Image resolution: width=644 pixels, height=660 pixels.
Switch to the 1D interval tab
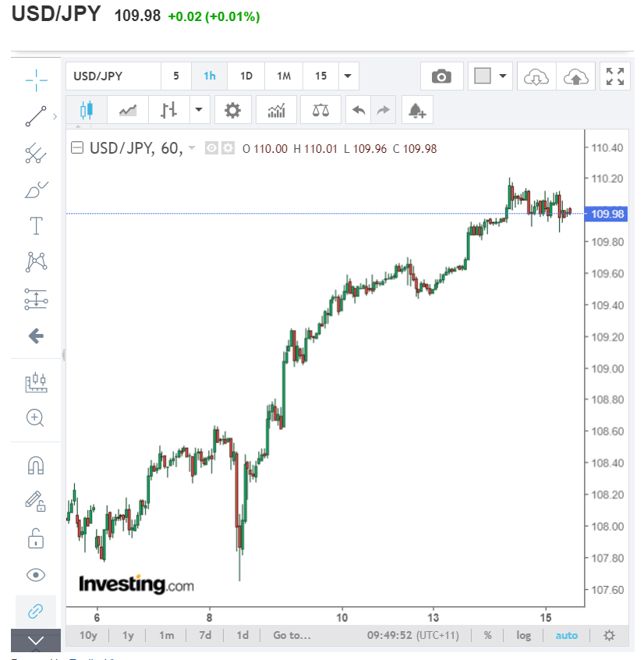tap(246, 76)
